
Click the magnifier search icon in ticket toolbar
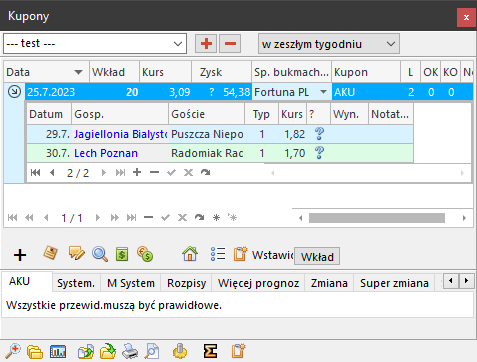tap(100, 254)
